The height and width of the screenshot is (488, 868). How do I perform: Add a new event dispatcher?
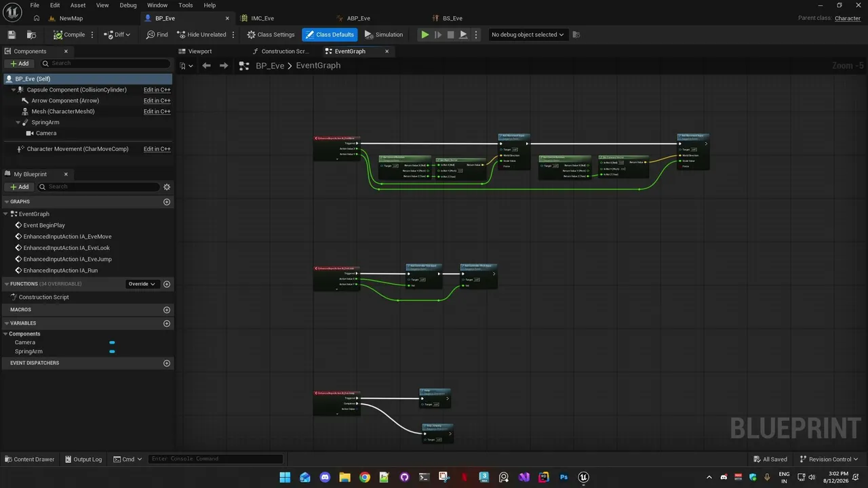click(x=167, y=363)
